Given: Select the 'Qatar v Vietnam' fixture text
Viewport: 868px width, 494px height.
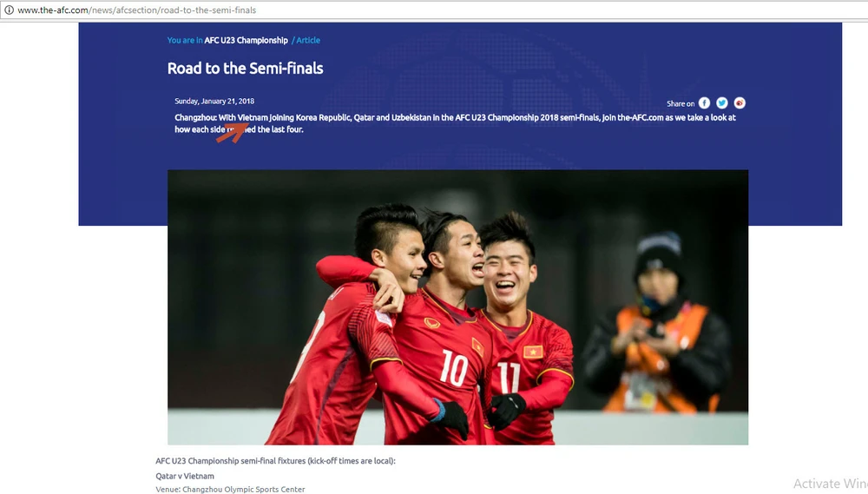Looking at the screenshot, I should click(x=185, y=476).
